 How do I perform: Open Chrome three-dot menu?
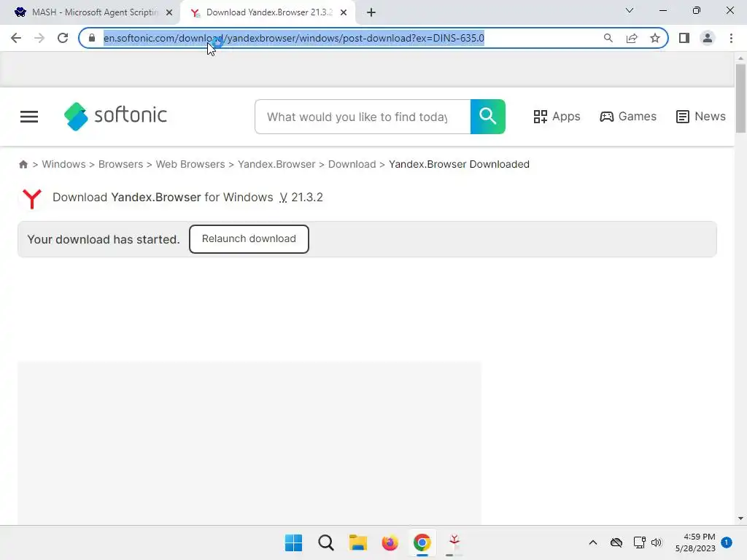(731, 38)
